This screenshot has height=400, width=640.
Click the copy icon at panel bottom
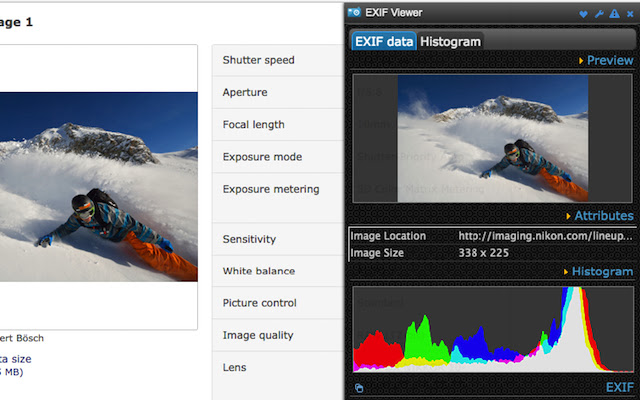tap(359, 388)
